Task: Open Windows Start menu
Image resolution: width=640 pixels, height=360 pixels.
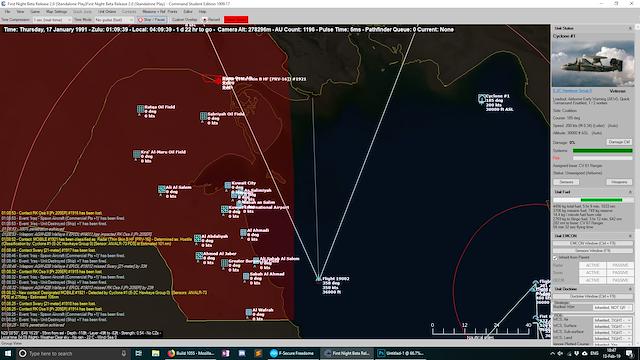Action: tap(8, 353)
